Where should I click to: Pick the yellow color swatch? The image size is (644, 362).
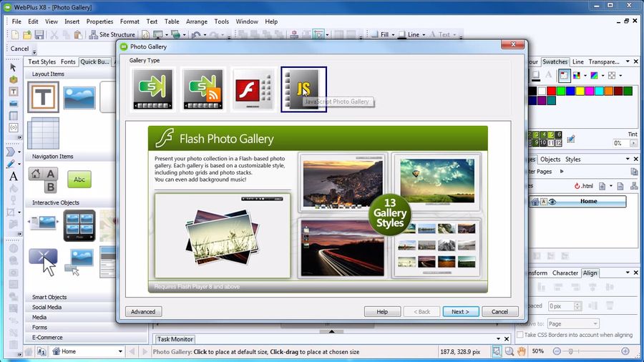pyautogui.click(x=580, y=91)
